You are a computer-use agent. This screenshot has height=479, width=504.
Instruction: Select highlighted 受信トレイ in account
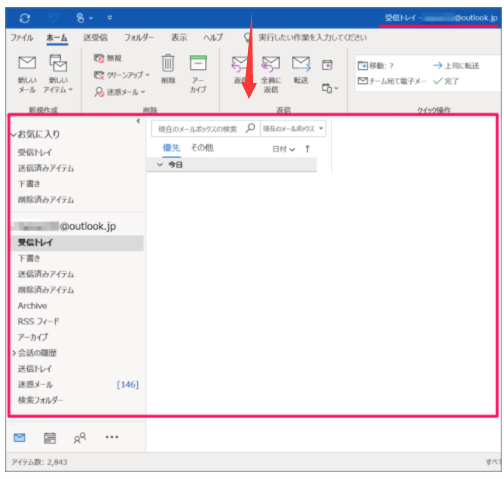[77, 243]
